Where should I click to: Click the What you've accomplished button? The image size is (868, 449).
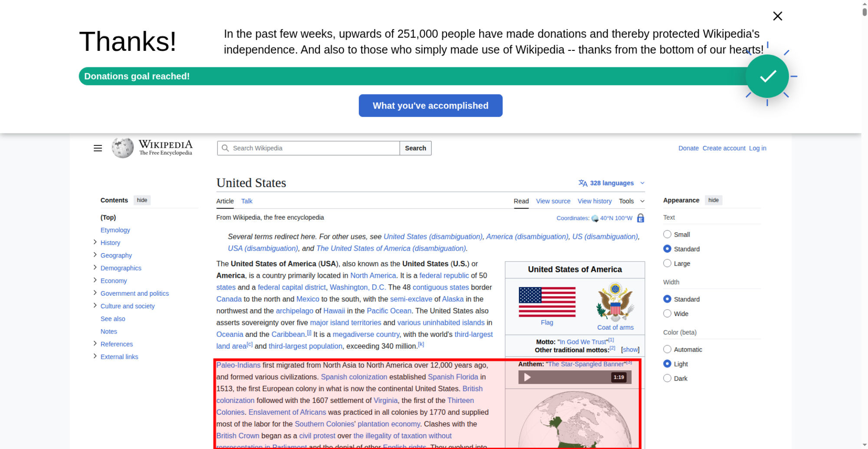(x=430, y=106)
